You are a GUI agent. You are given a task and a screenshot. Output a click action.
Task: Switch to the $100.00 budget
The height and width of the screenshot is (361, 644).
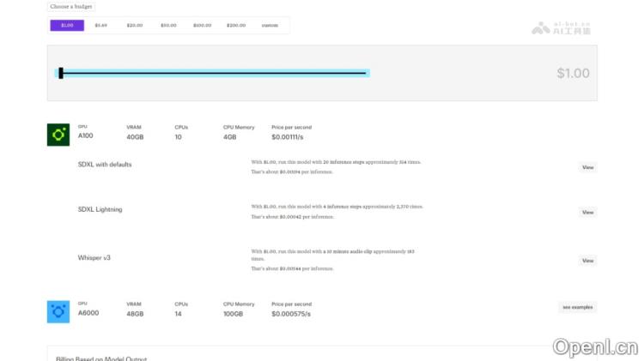coord(202,26)
